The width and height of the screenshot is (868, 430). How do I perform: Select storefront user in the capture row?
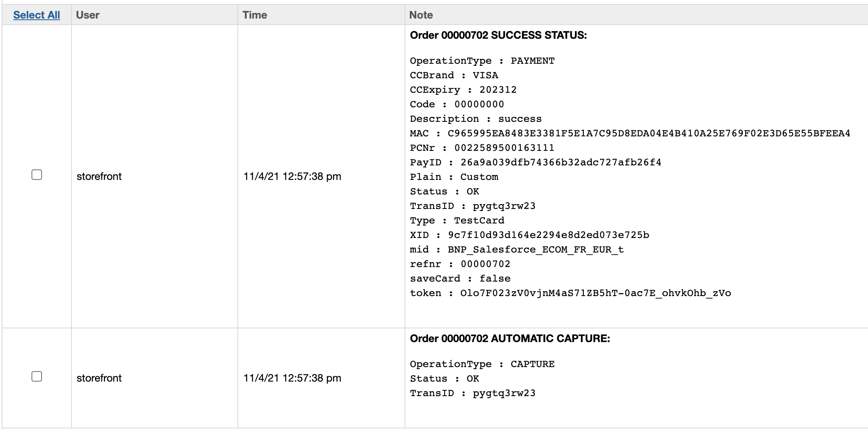pos(99,378)
